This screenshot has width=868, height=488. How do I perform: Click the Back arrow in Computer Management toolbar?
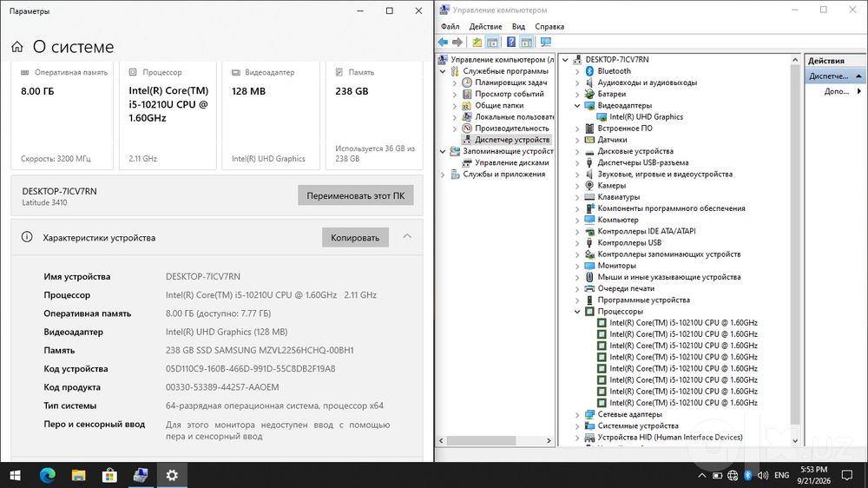tap(443, 42)
